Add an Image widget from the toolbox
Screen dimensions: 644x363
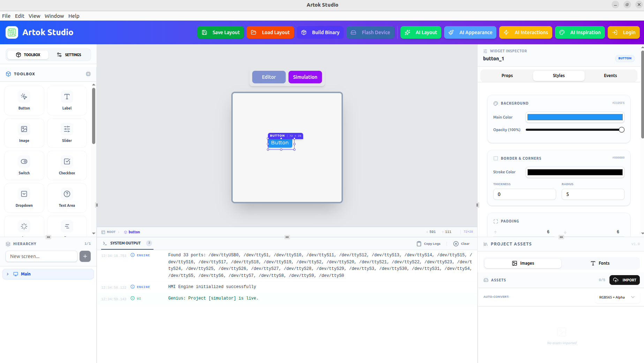click(x=24, y=133)
